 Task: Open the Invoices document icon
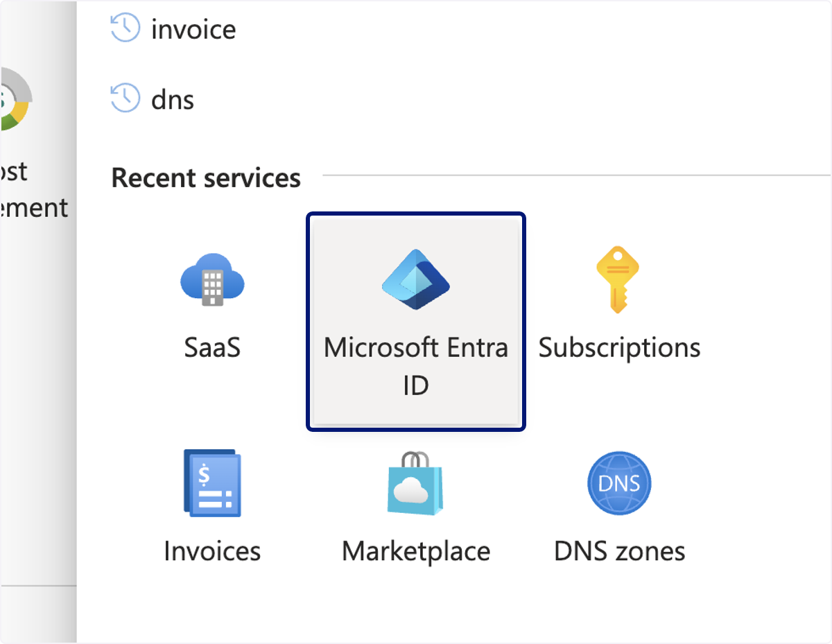point(212,483)
